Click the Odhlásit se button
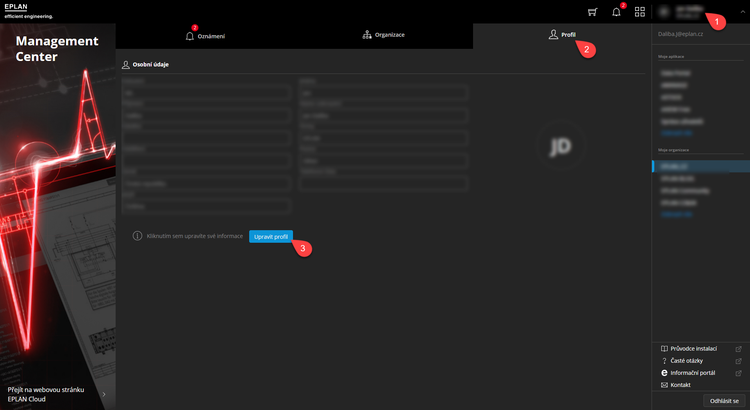 tap(724, 401)
